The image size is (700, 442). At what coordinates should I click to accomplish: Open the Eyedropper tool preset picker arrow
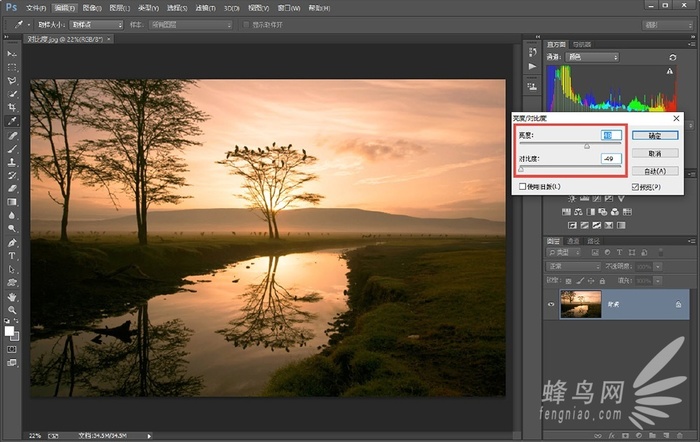pos(29,25)
